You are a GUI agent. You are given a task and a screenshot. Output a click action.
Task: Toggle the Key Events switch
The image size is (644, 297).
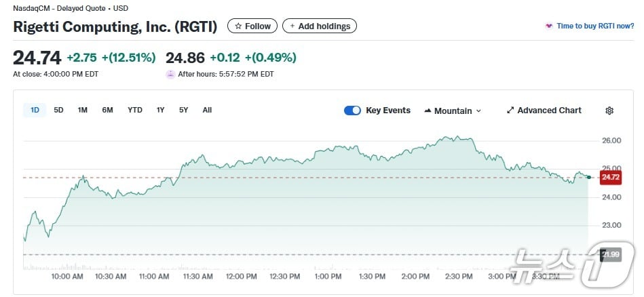(352, 111)
